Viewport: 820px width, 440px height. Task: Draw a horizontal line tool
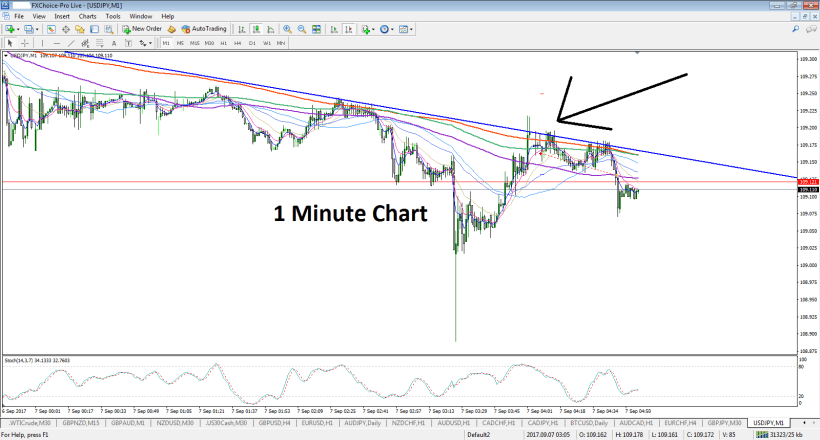(x=56, y=43)
